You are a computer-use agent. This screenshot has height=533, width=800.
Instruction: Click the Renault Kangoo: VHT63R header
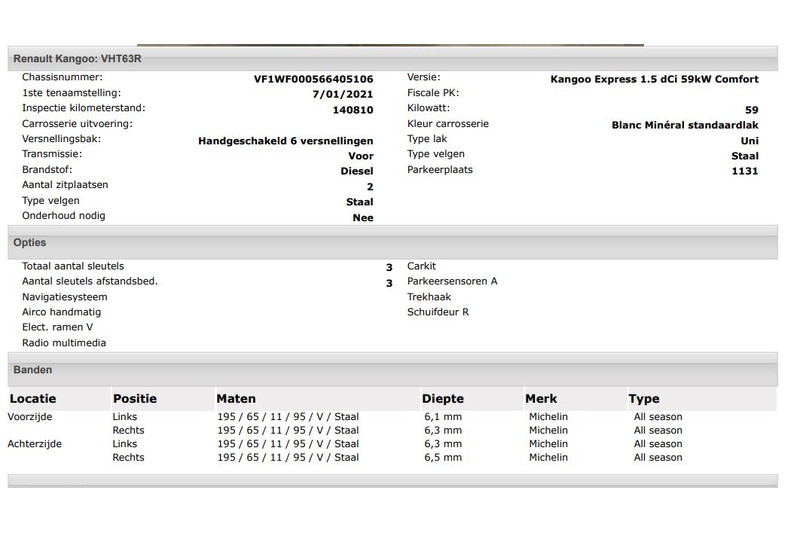[78, 59]
